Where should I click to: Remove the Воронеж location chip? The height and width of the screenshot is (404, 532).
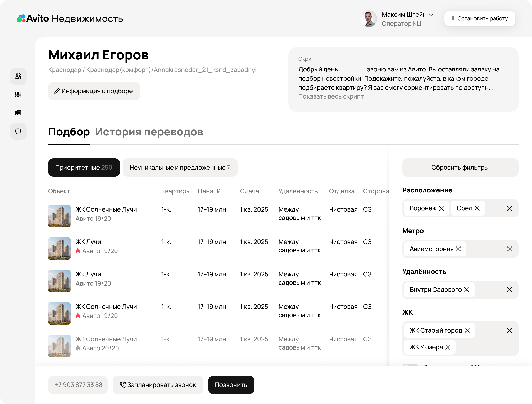tap(441, 208)
